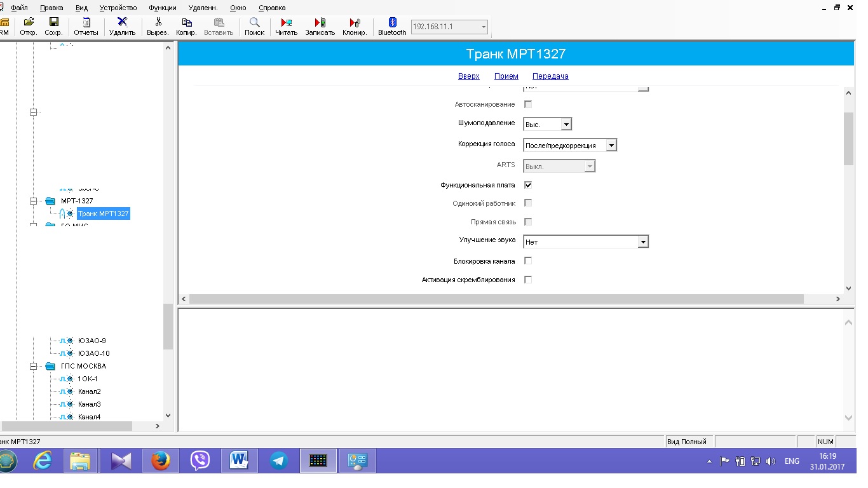
Task: Click the Прием link
Action: point(506,76)
